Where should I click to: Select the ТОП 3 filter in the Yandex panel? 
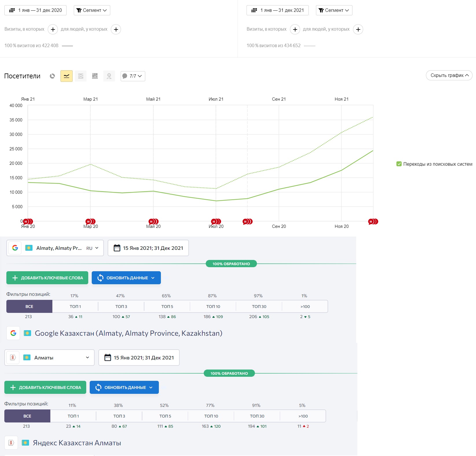click(x=119, y=416)
